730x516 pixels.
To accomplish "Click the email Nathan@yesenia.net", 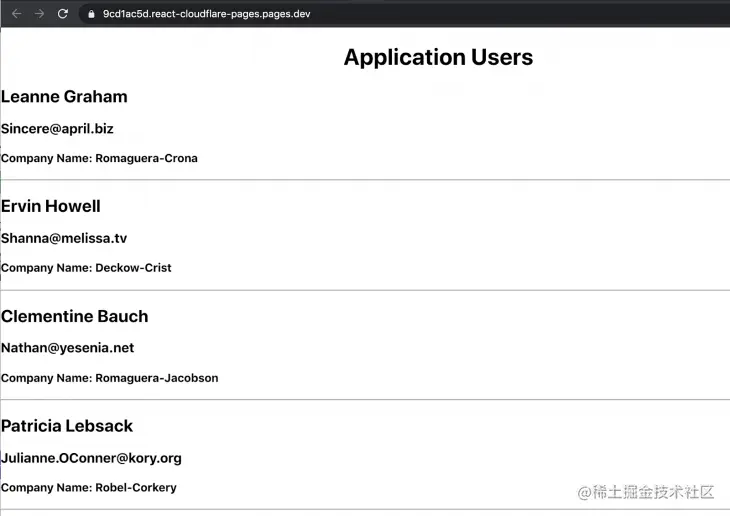I will (x=68, y=348).
